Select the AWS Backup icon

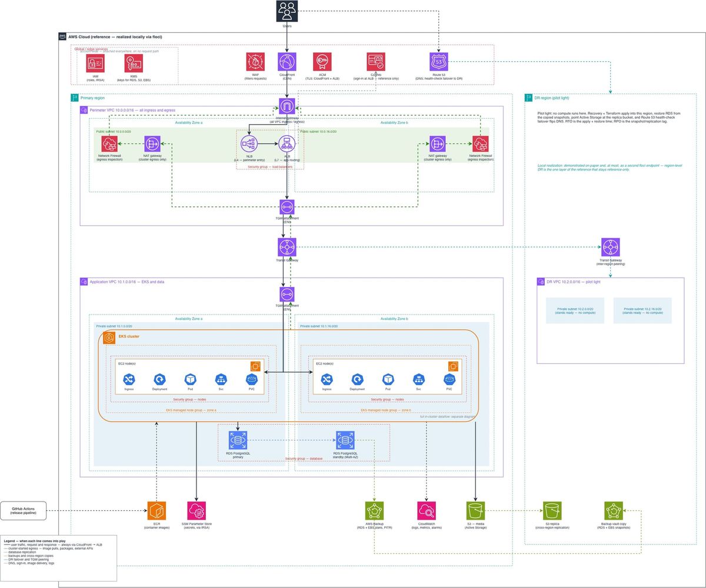coord(374,511)
